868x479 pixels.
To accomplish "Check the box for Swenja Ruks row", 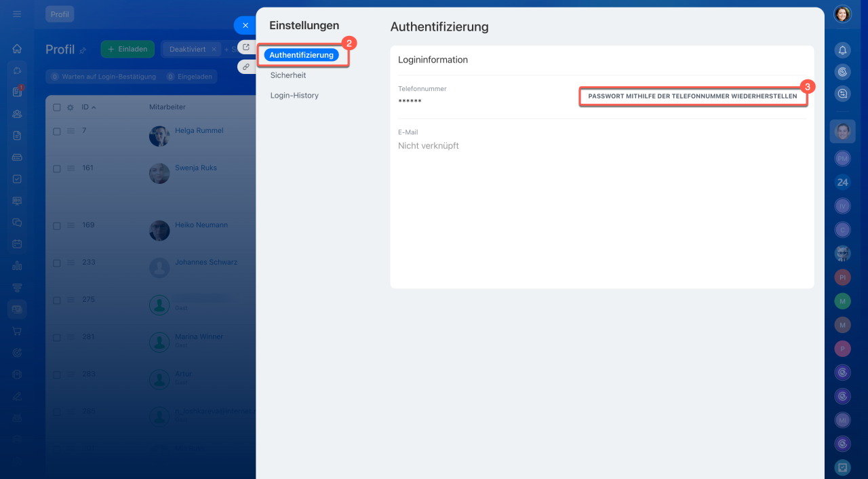I will 57,168.
